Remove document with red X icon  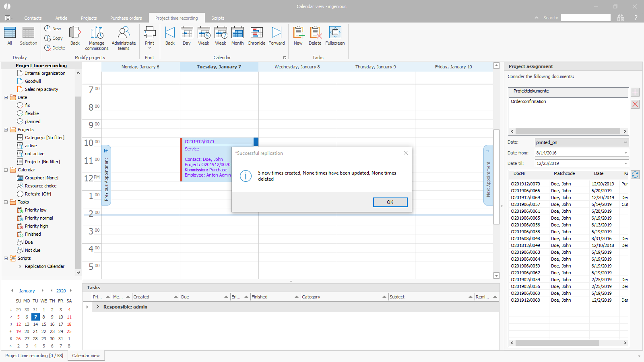click(x=635, y=104)
